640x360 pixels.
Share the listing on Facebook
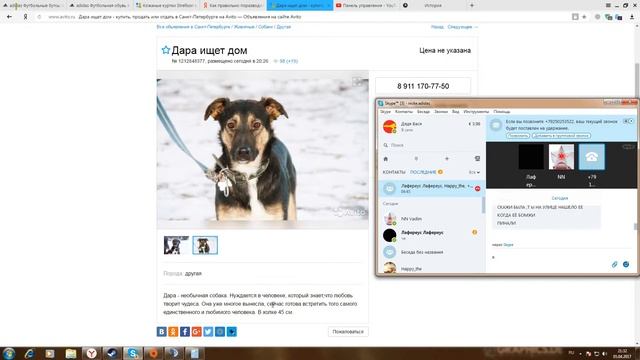tap(185, 331)
